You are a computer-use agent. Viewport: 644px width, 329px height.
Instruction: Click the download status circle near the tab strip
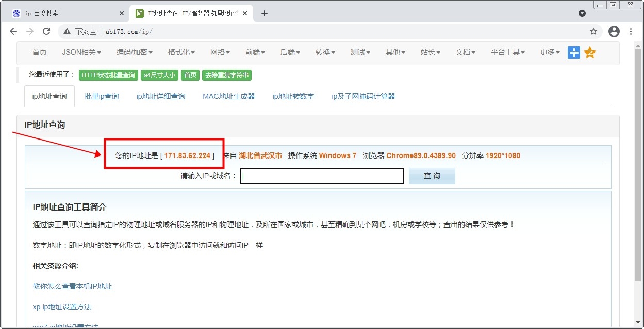point(582,13)
